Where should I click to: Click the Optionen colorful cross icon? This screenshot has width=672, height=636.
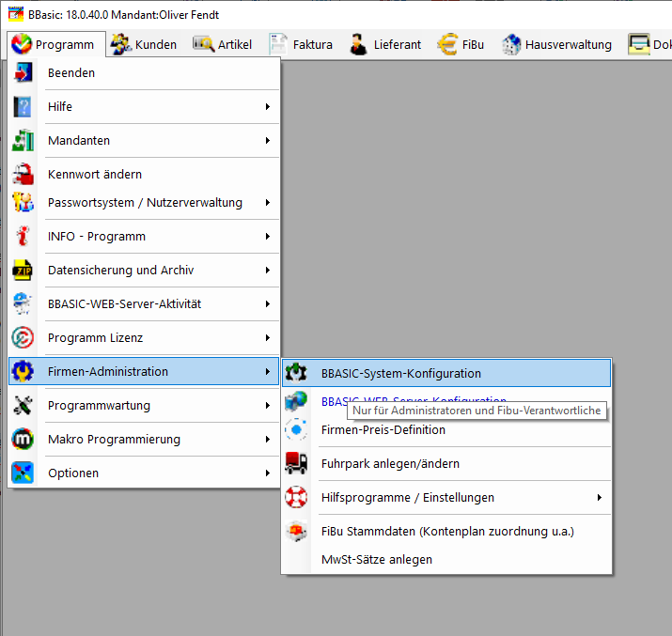point(23,473)
